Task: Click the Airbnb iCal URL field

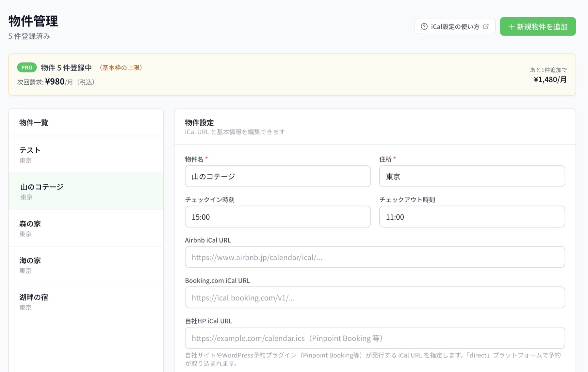Action: coord(375,257)
